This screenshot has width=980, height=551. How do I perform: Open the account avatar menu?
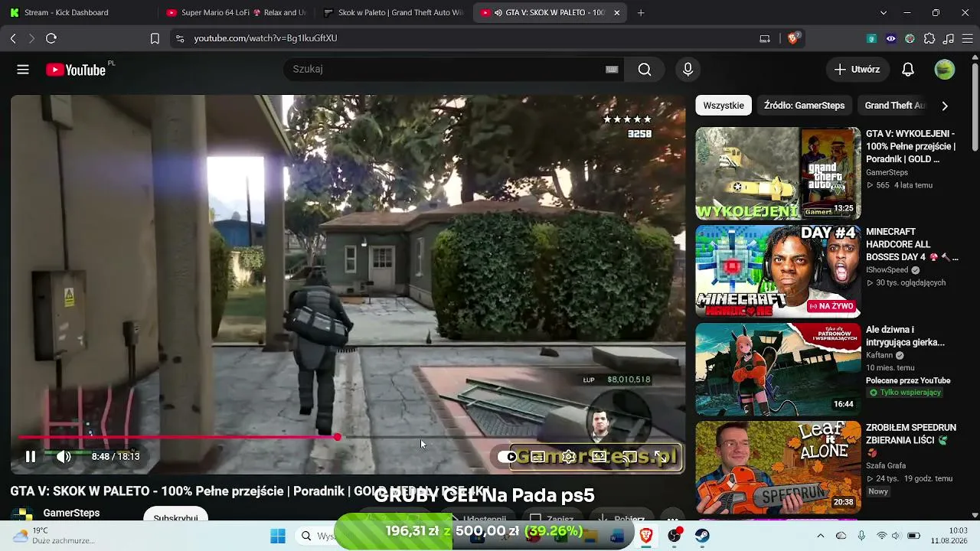[945, 70]
